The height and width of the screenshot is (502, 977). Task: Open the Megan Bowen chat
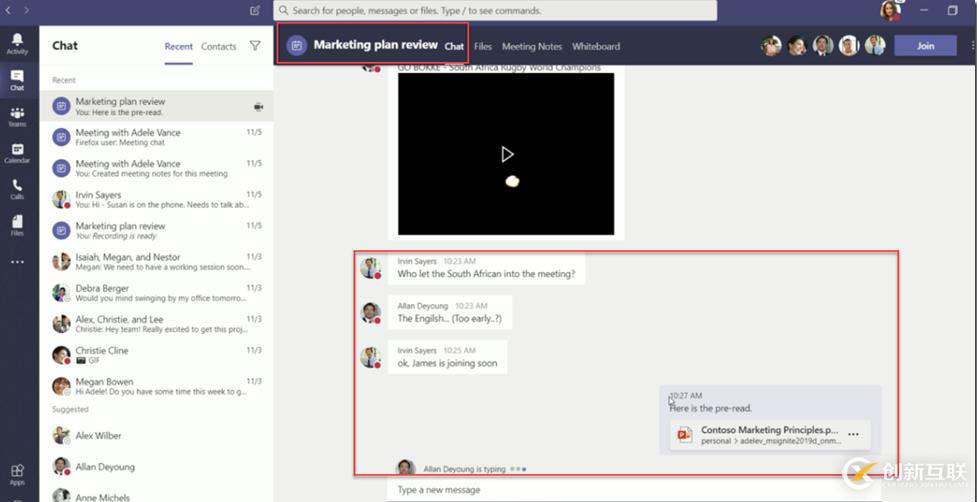pos(156,387)
